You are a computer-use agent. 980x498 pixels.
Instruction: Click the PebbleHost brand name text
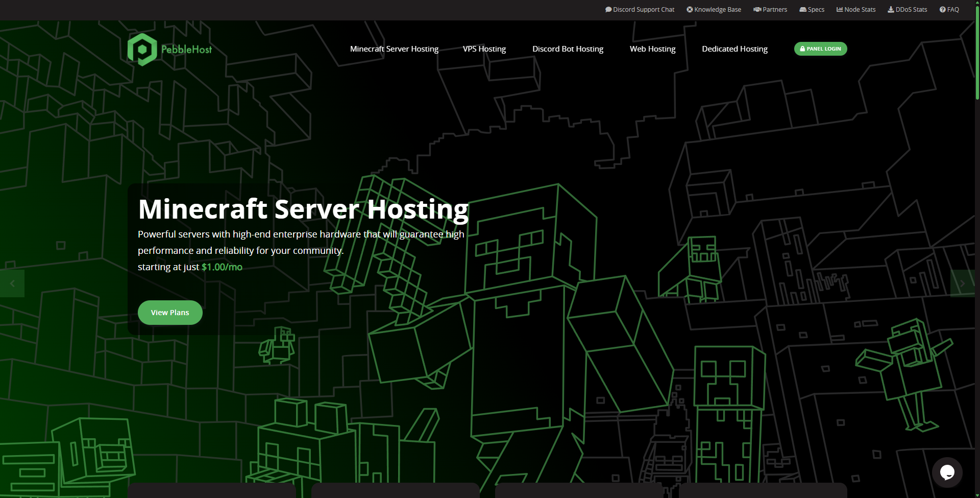[187, 50]
